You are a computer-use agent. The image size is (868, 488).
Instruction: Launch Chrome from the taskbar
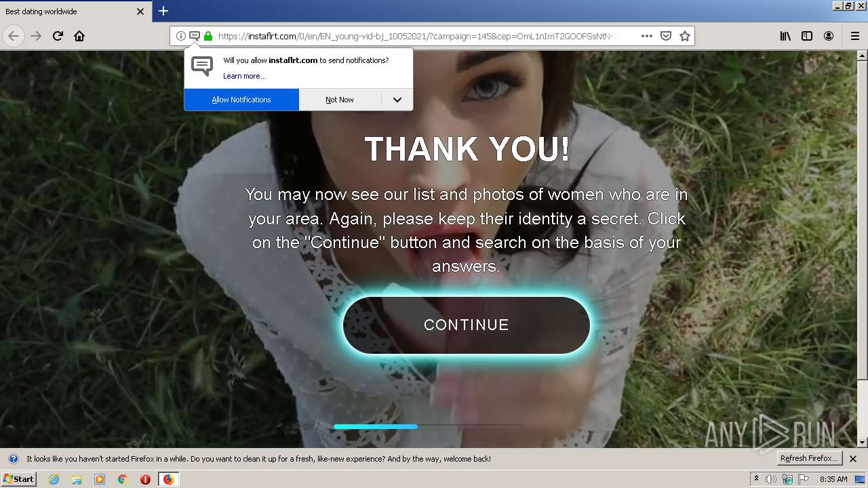[x=123, y=479]
